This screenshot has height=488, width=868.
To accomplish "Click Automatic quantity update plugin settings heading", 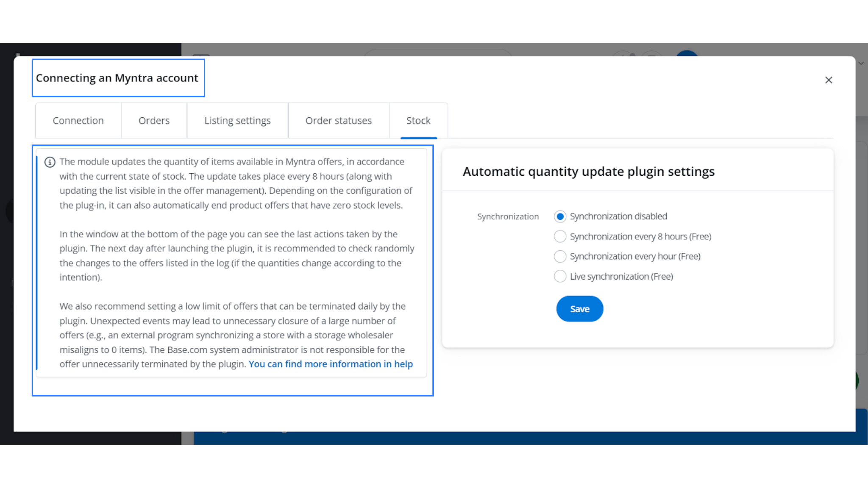I will pos(588,172).
